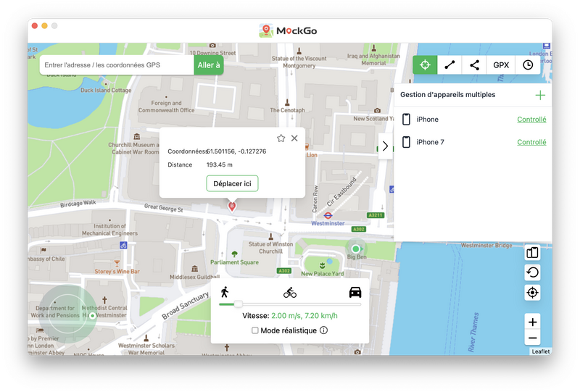Viewport: 580px width, 392px height.
Task: Collapse the device panel with the chevron arrow
Action: tap(385, 146)
